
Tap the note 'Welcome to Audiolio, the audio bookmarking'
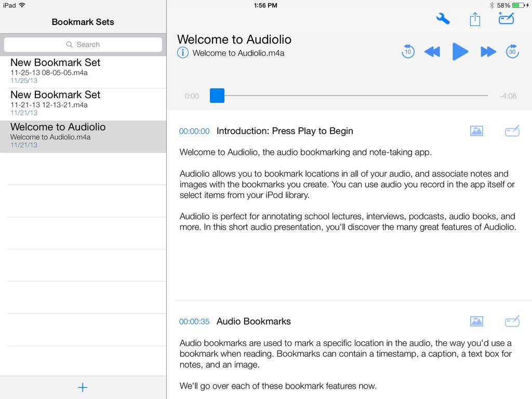click(x=305, y=152)
